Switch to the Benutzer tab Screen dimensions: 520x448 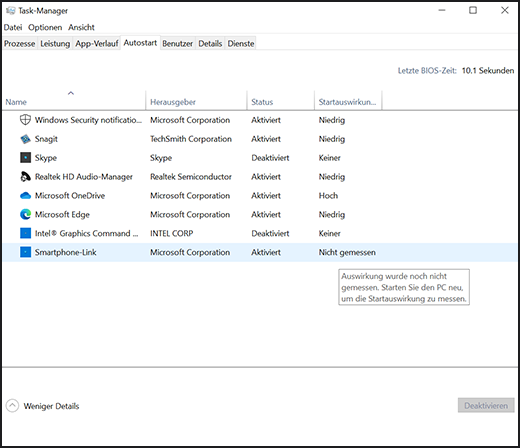coord(178,44)
